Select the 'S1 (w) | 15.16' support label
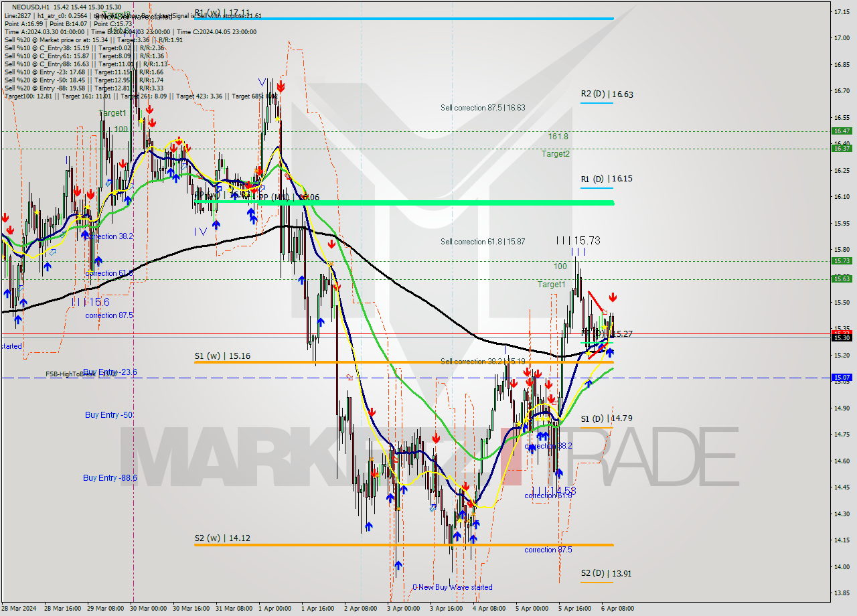 tap(222, 356)
